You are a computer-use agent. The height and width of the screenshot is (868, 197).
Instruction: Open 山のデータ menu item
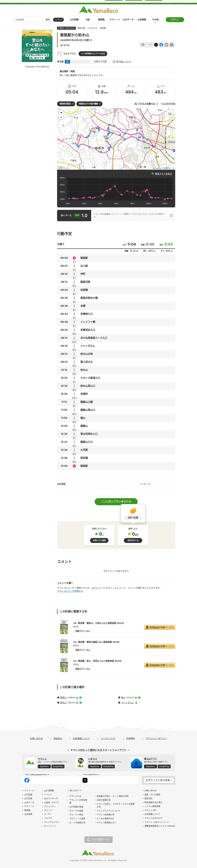(128, 20)
